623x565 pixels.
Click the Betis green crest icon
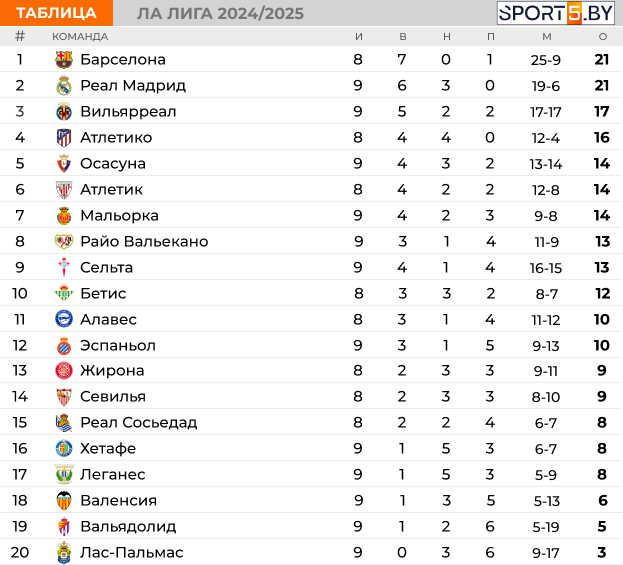click(64, 293)
